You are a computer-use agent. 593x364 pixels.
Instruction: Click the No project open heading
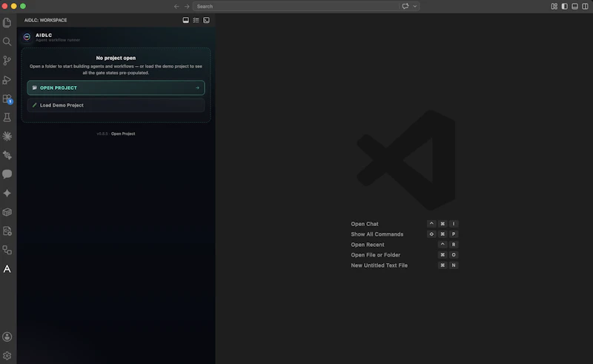tap(116, 58)
